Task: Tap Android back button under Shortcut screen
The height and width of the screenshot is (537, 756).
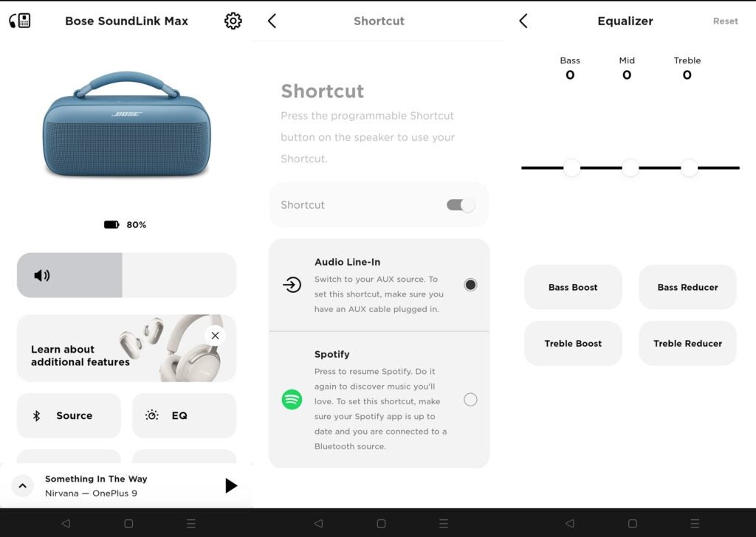Action: (318, 523)
